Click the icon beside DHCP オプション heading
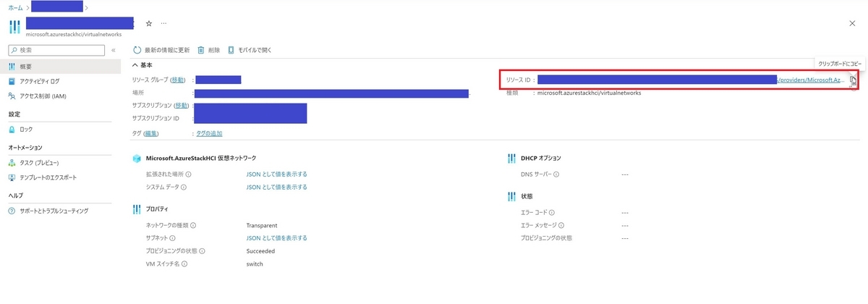Screen dimensions: 868x304 tap(511, 158)
